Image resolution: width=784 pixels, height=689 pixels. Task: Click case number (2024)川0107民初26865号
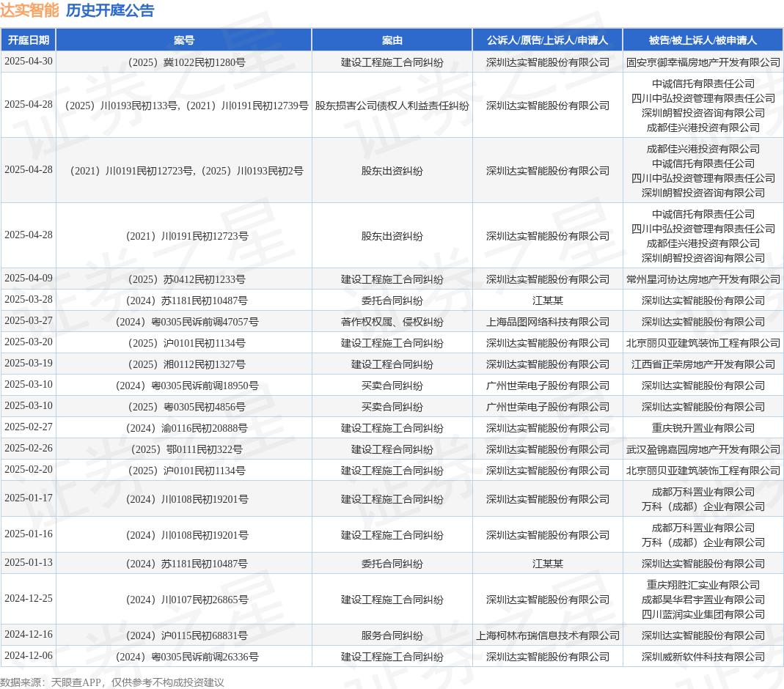(x=186, y=600)
